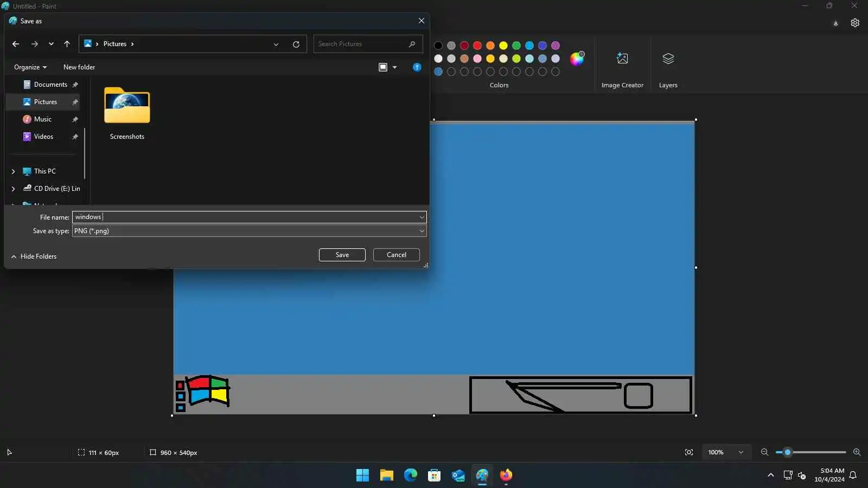The image size is (868, 488).
Task: Open the Organize menu
Action: pyautogui.click(x=30, y=67)
